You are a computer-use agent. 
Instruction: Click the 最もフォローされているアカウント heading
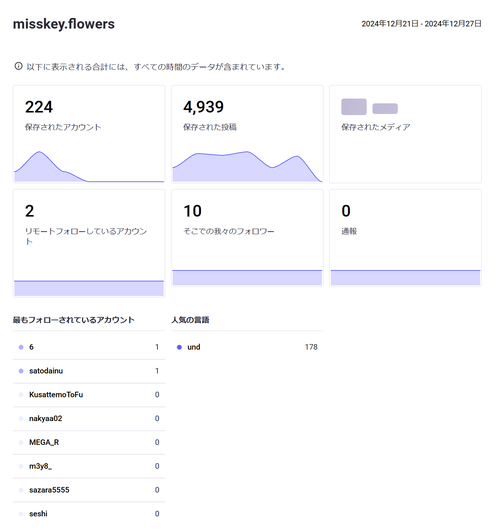(x=74, y=320)
